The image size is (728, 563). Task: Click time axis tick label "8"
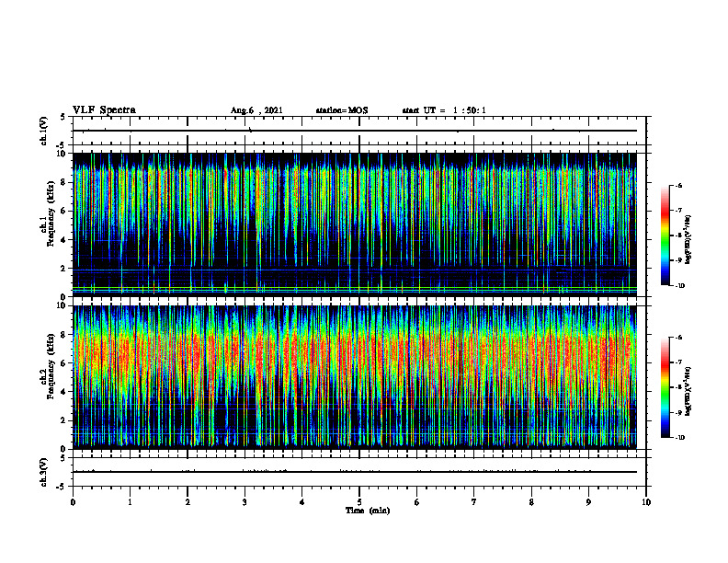coord(531,502)
